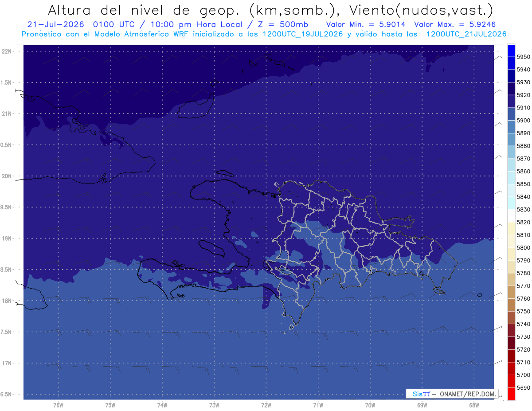532x411 pixels.
Task: Click '10:00 pm Hora Local' text
Action: click(196, 24)
